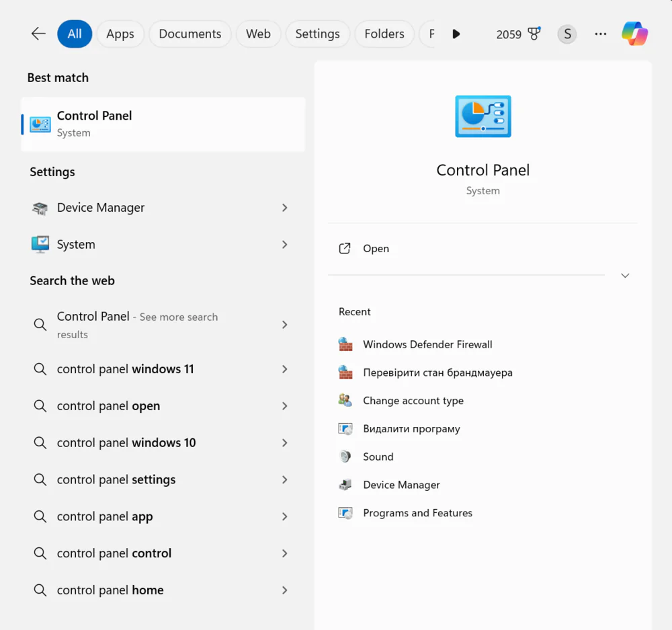Click search icon beside control panel app

coord(40,517)
